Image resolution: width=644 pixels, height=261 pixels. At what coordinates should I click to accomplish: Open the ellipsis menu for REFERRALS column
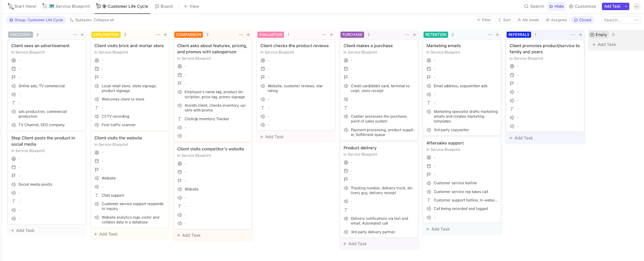[x=573, y=35]
